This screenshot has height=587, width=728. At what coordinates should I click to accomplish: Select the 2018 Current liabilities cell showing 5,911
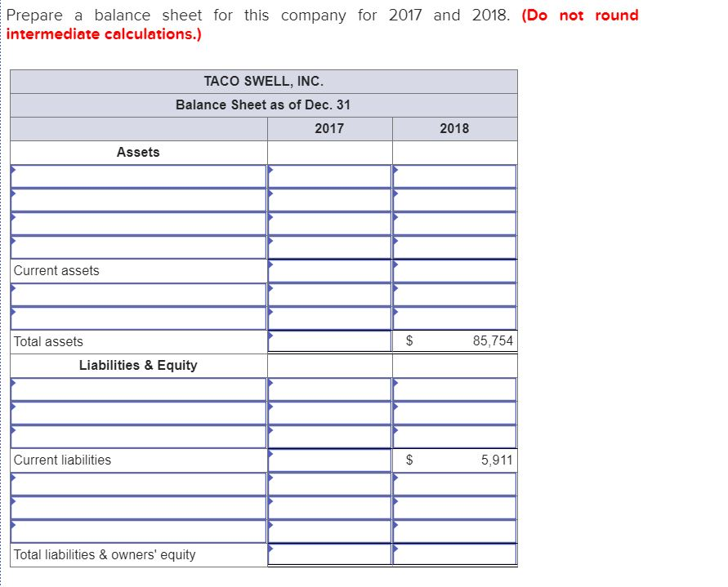(x=454, y=460)
